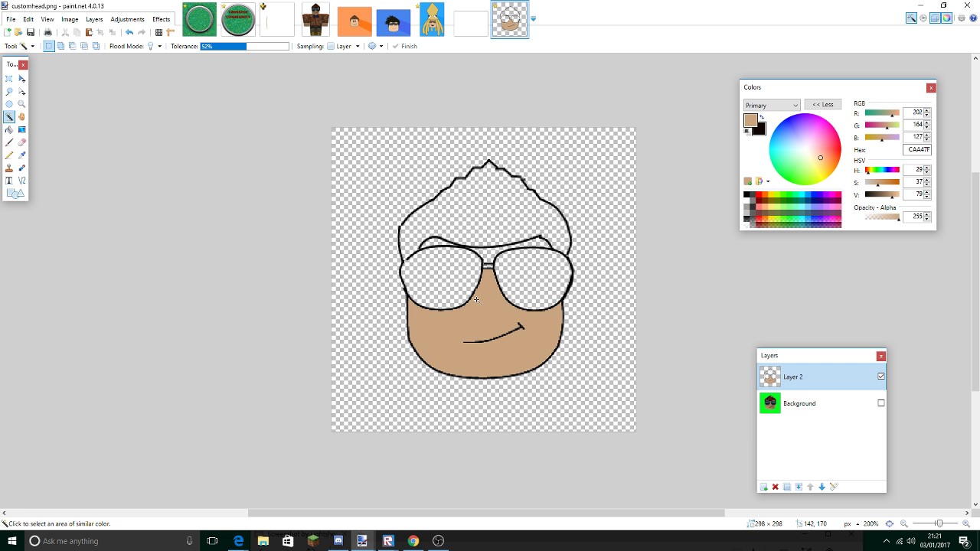Open layer properties icon
The image size is (980, 551).
click(x=834, y=487)
